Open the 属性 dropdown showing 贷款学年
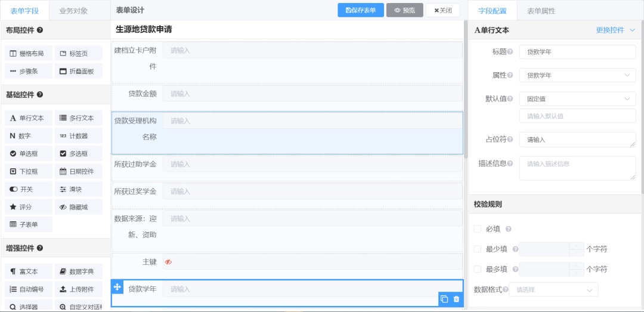644x312 pixels. (577, 75)
